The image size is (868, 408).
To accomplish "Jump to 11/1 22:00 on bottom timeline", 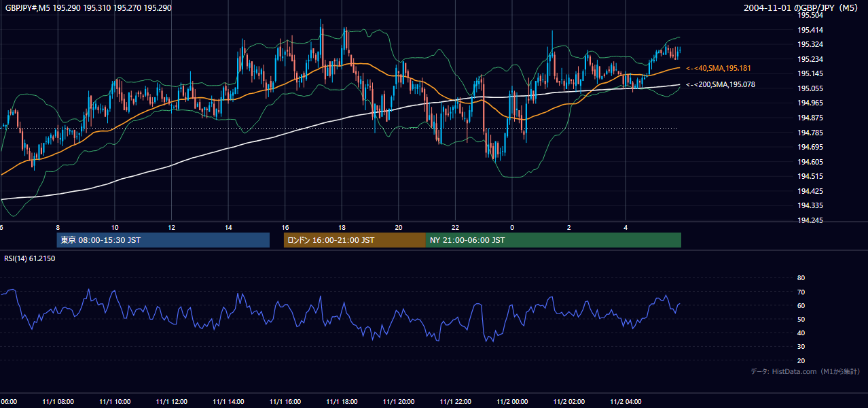I will pyautogui.click(x=456, y=402).
